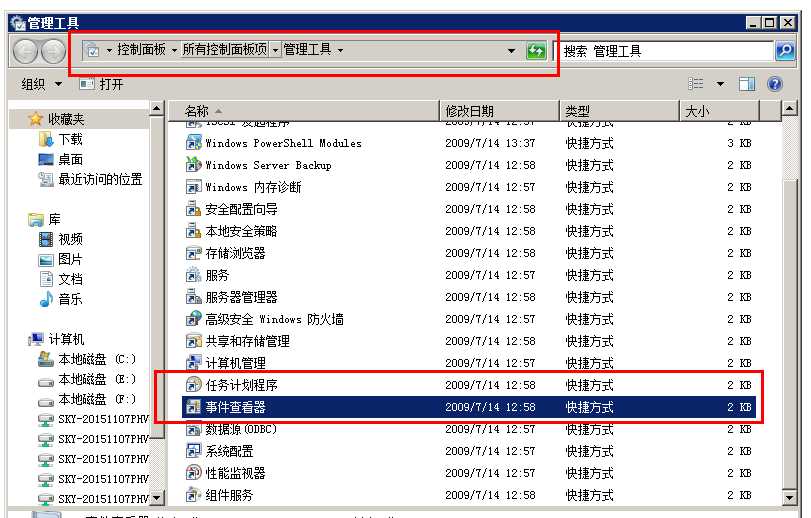
Task: Open the 文档 library
Action: pyautogui.click(x=61, y=279)
